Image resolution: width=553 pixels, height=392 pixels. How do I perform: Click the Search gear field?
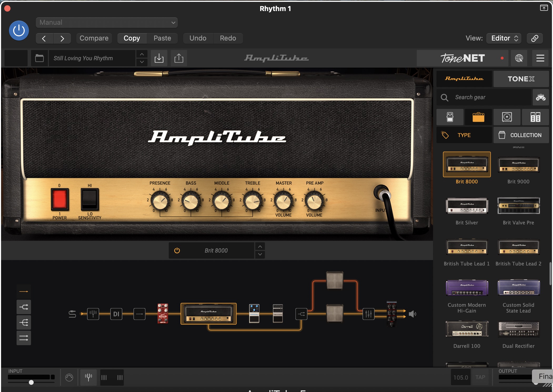[x=484, y=97]
